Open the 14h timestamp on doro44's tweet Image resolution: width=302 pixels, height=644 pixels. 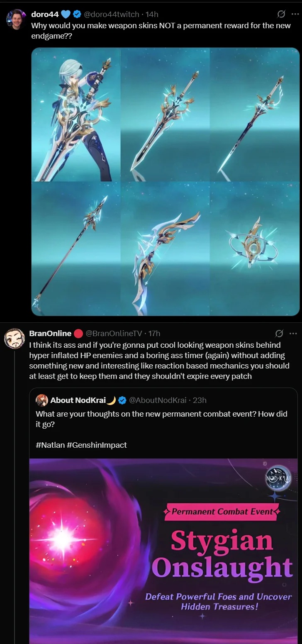tap(152, 14)
